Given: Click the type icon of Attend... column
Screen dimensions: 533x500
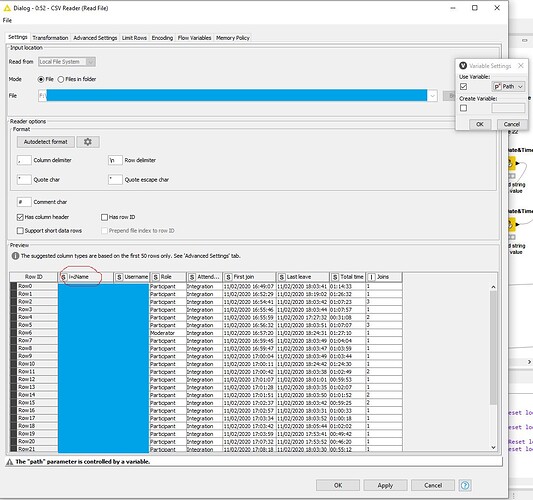Looking at the screenshot, I should click(x=192, y=277).
